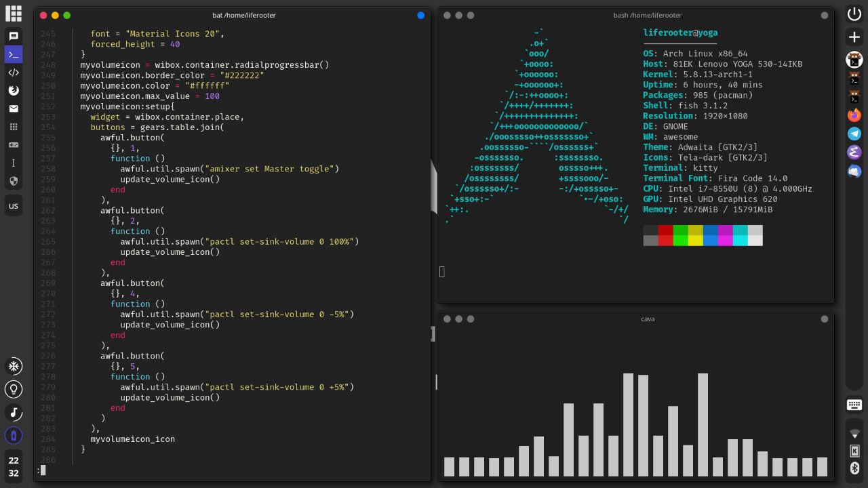Screen dimensions: 868x488
Task: Click the 'liferooter@yoga' neofetch header
Action: [x=680, y=33]
